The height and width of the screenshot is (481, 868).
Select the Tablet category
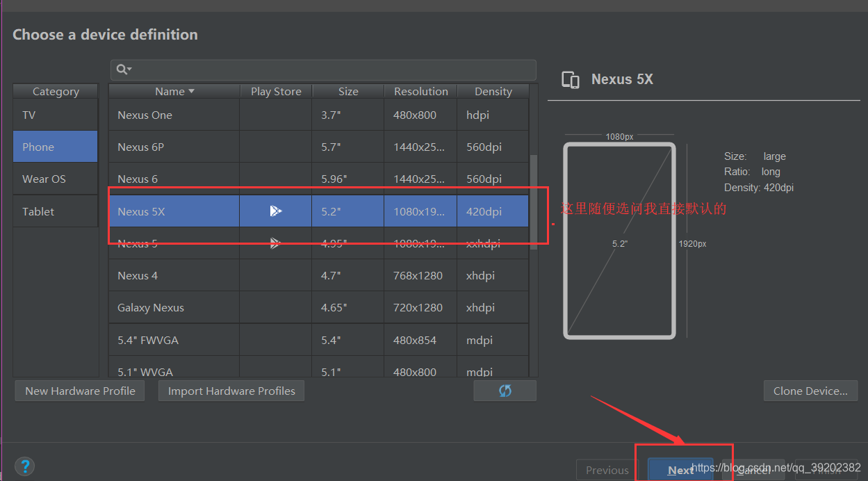pyautogui.click(x=56, y=211)
